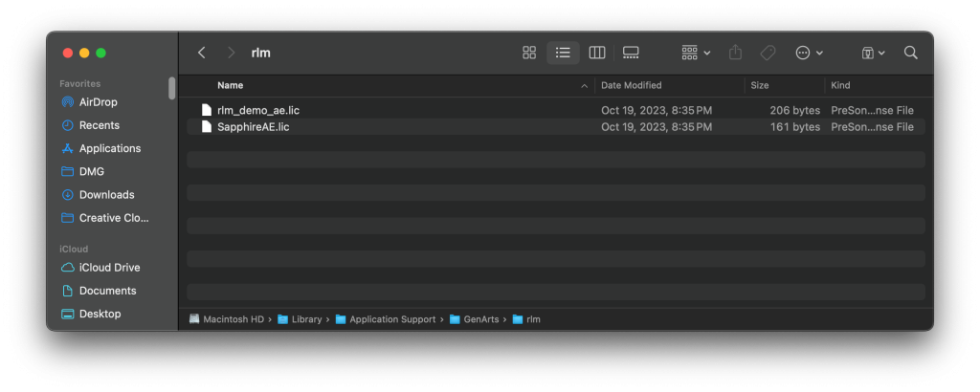Open AirDrop in the sidebar

tap(98, 102)
